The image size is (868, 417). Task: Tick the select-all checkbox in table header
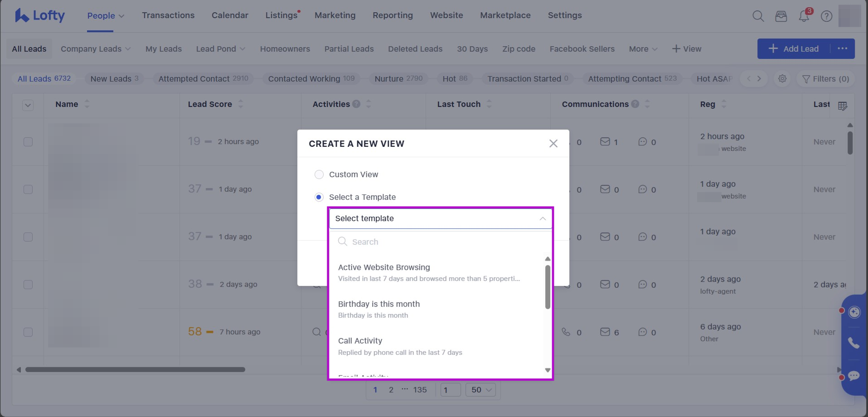pos(28,106)
